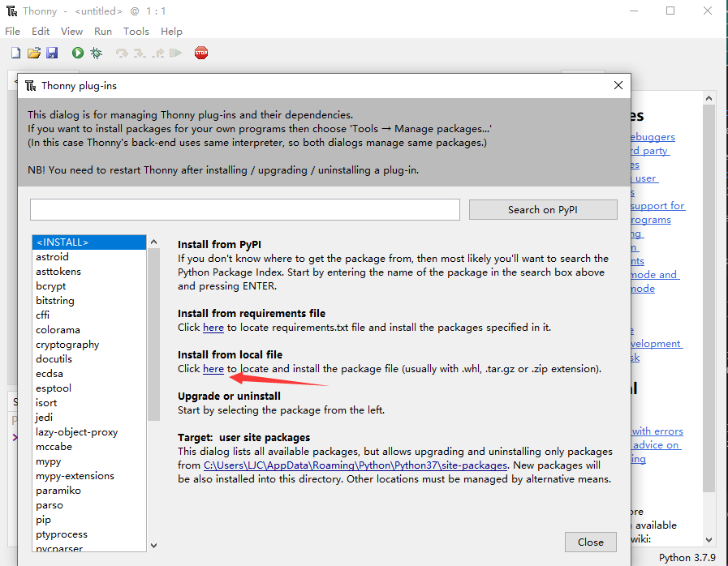
Task: Select the pip package
Action: tap(89, 520)
